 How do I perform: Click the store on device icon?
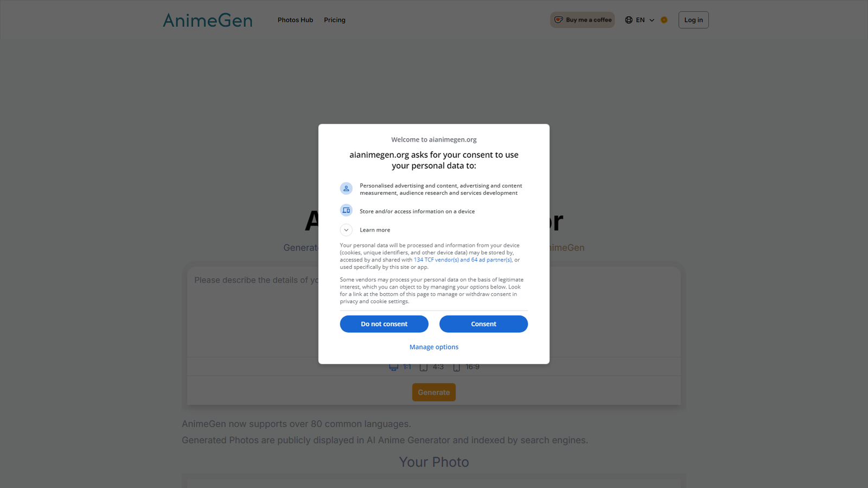[346, 210]
